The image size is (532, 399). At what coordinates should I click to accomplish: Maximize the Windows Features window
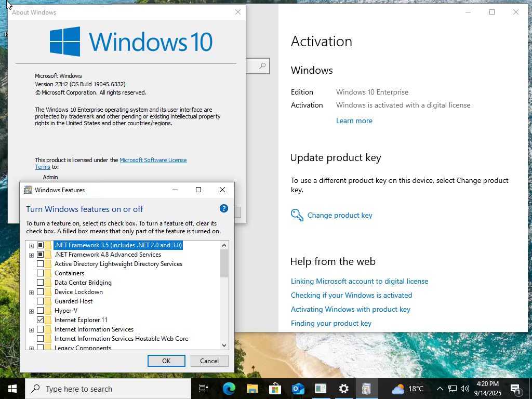[198, 190]
